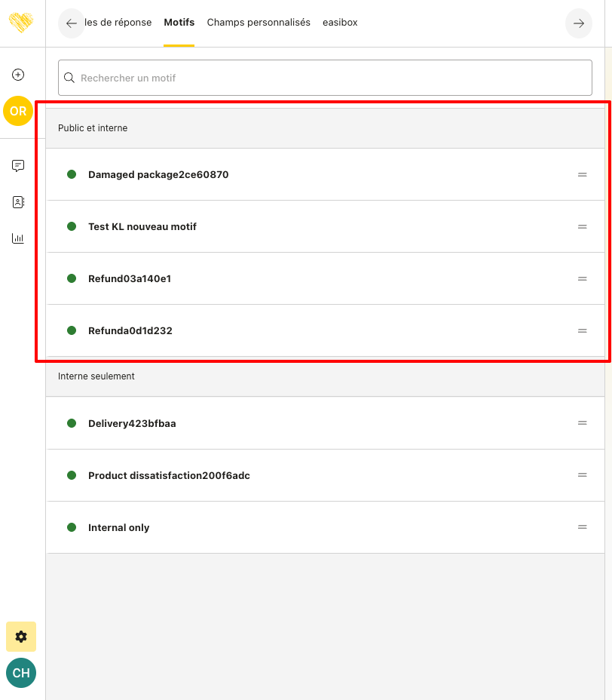Viewport: 612px width, 700px height.
Task: Click green status dot of Internal only
Action: (72, 527)
